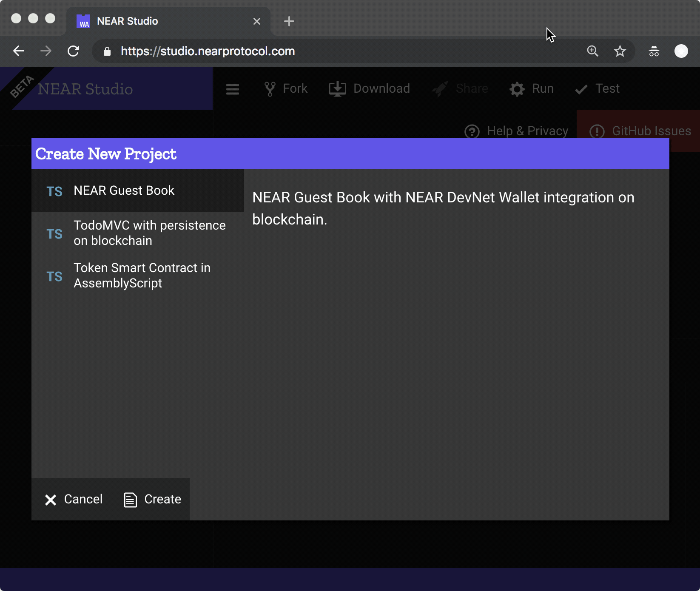This screenshot has height=591, width=700.
Task: Click the Run gear icon
Action: [517, 89]
